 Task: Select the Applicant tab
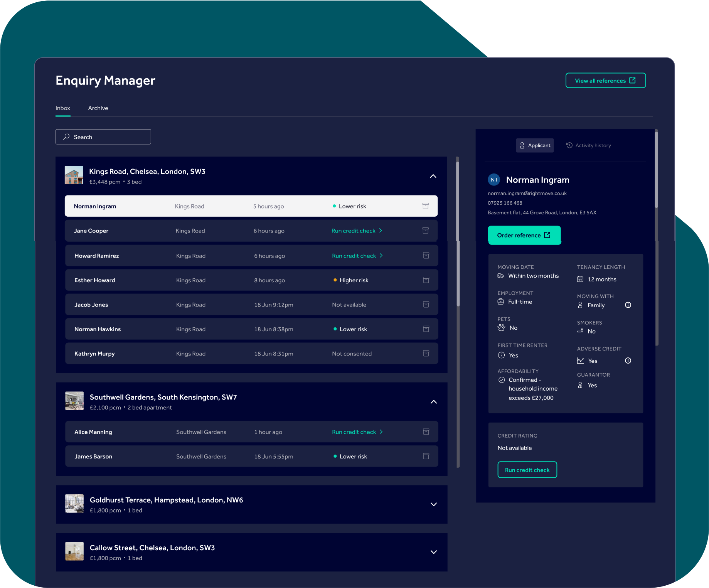535,145
